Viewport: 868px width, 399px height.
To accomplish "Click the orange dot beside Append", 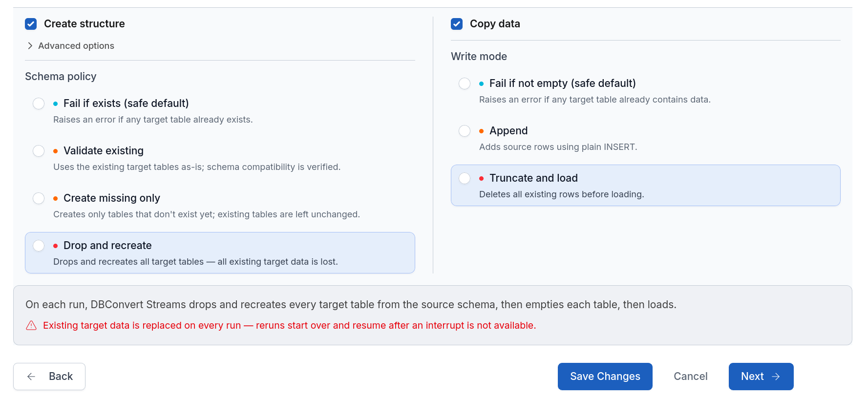I will coord(482,131).
